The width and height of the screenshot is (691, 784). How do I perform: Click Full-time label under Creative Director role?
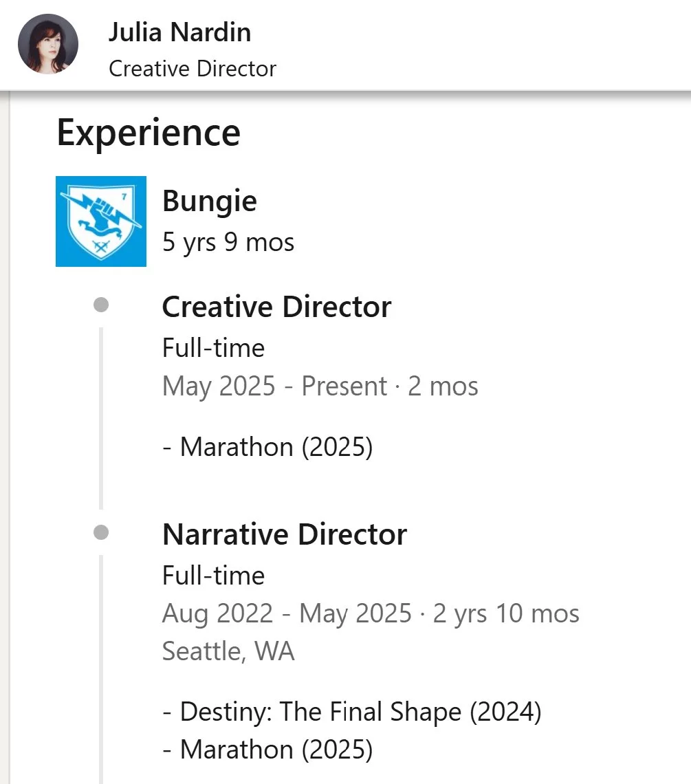(213, 348)
